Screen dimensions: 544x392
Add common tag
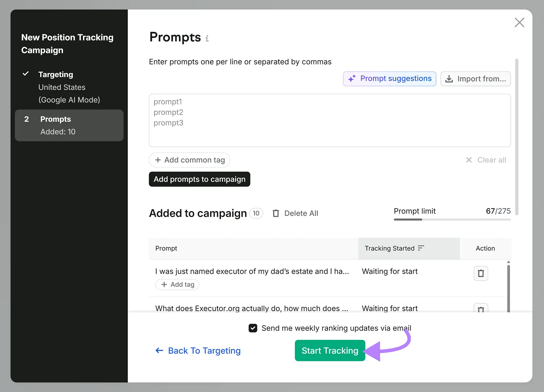(189, 160)
